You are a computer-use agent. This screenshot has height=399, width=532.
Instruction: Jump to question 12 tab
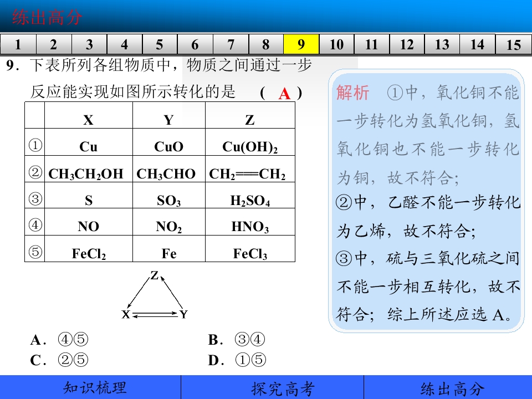tap(407, 44)
